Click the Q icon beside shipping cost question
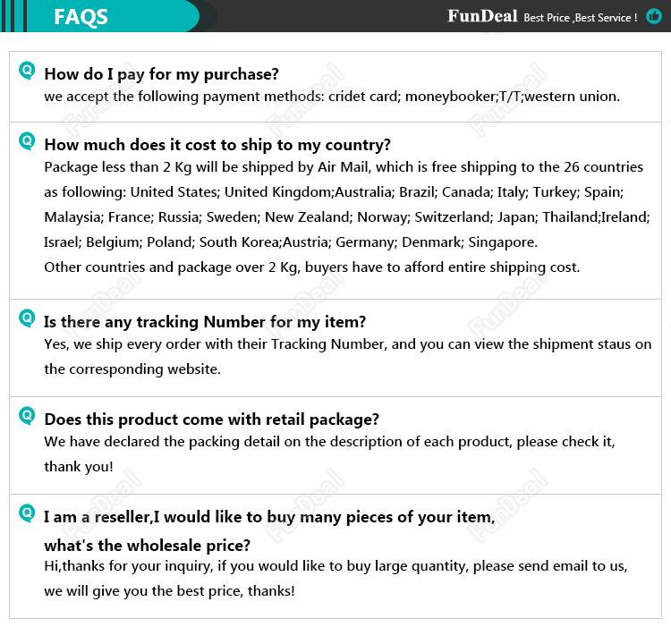The image size is (671, 644). click(x=27, y=141)
